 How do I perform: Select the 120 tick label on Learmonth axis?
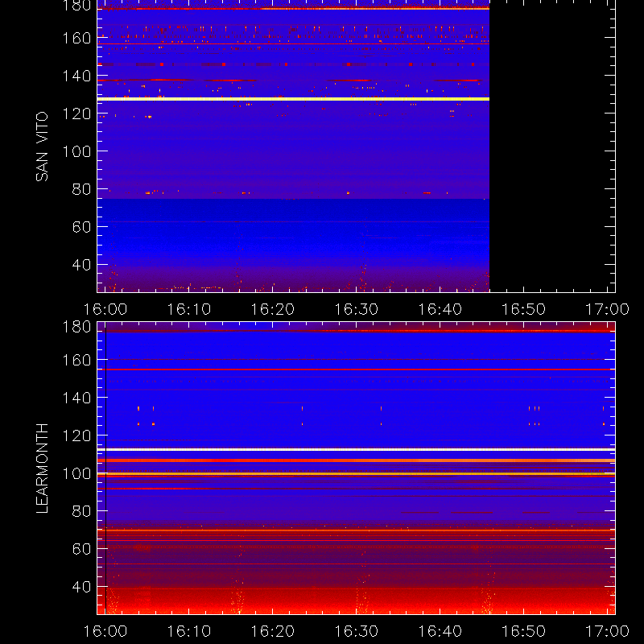[76, 436]
